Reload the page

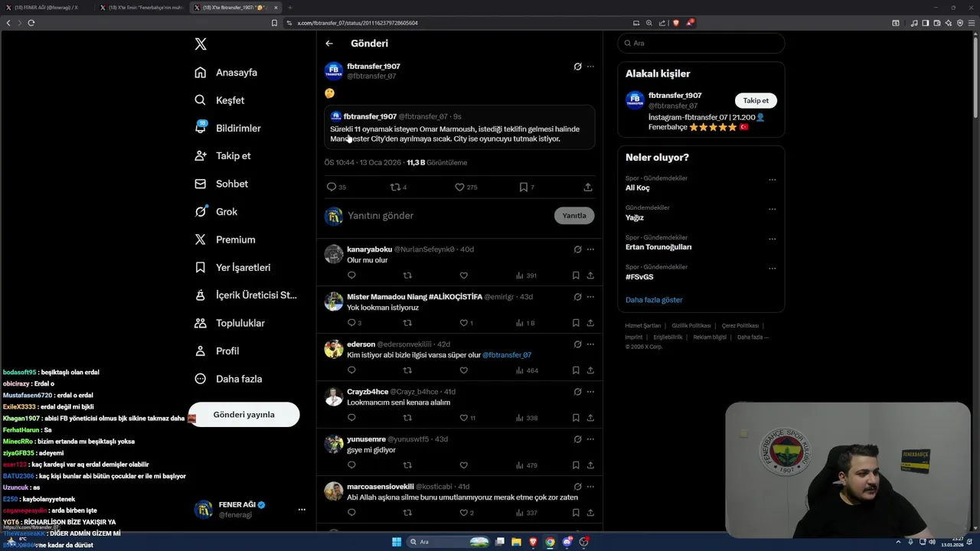pos(31,23)
